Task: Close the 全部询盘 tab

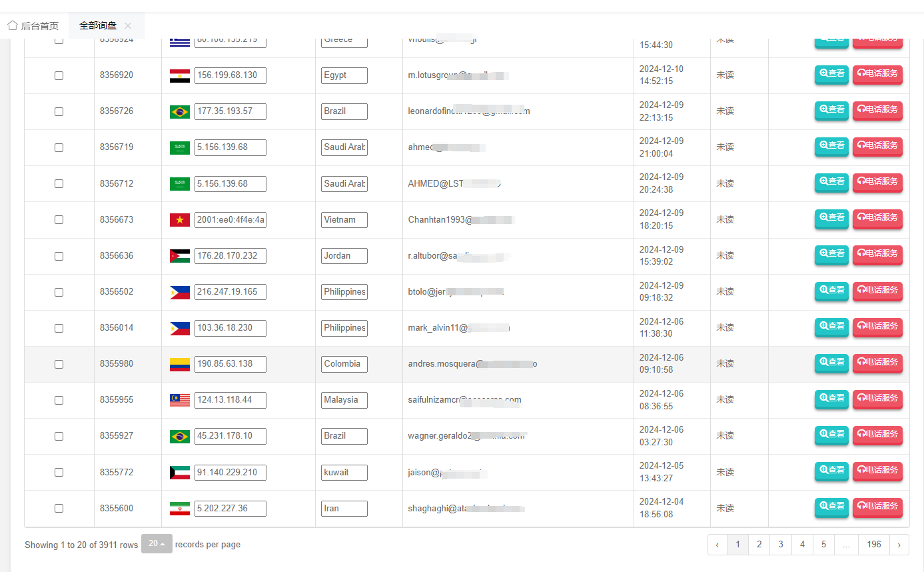Action: click(128, 25)
